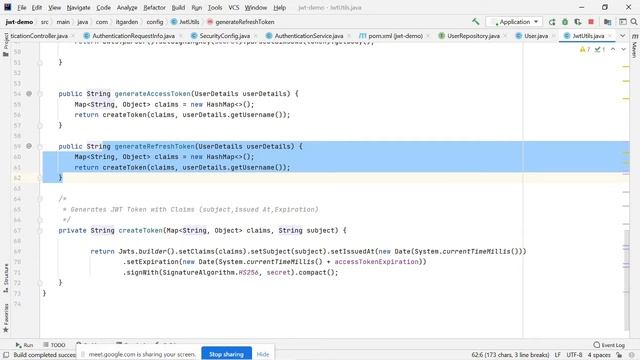Viewport: 640px width, 360px height.
Task: Click the createToken method name on line 67
Action: tap(140, 230)
